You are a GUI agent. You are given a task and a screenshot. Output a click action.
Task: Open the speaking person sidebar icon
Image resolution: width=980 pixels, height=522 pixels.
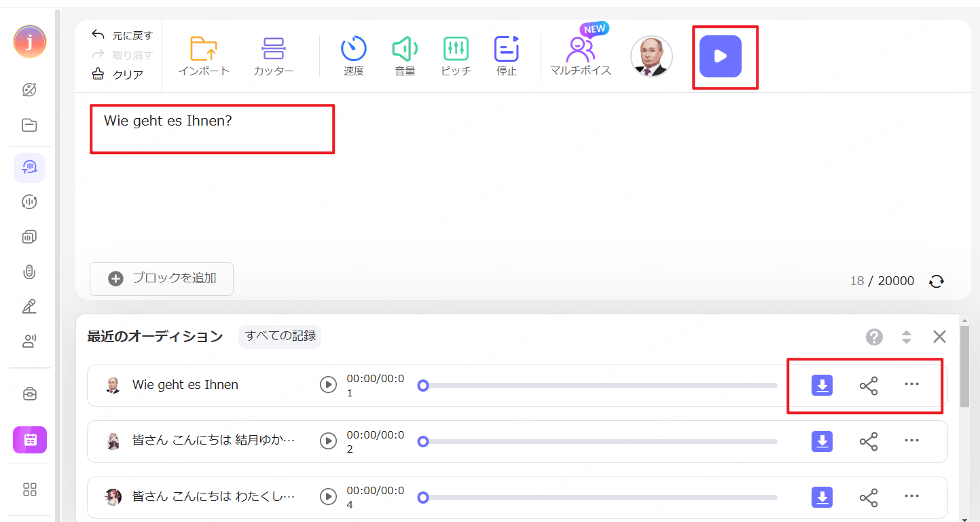[x=29, y=341]
